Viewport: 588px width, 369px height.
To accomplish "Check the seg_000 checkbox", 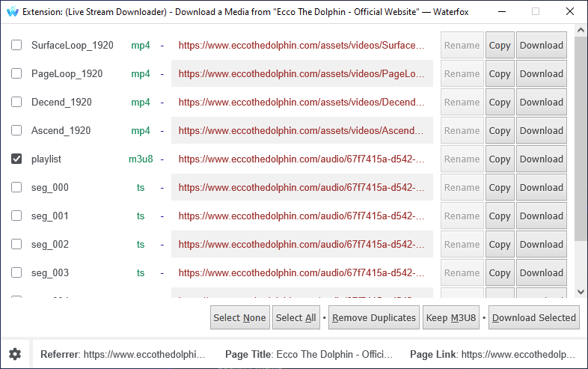I will coord(16,187).
